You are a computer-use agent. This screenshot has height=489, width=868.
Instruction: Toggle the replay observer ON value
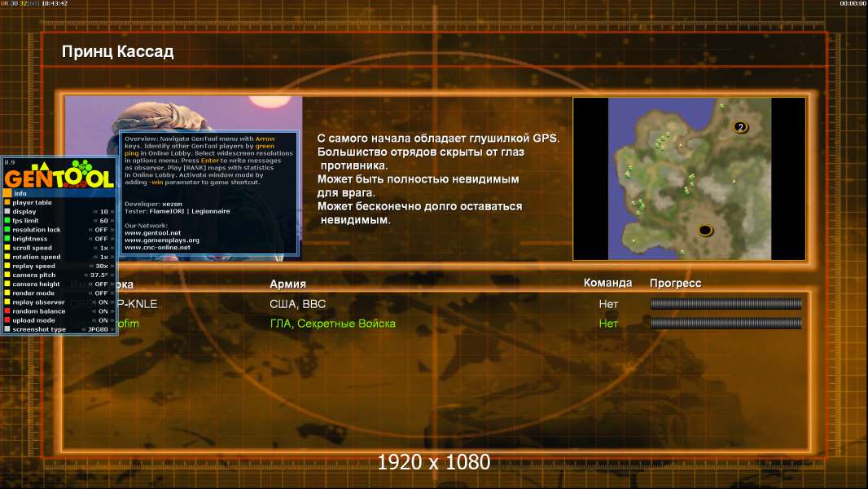103,302
